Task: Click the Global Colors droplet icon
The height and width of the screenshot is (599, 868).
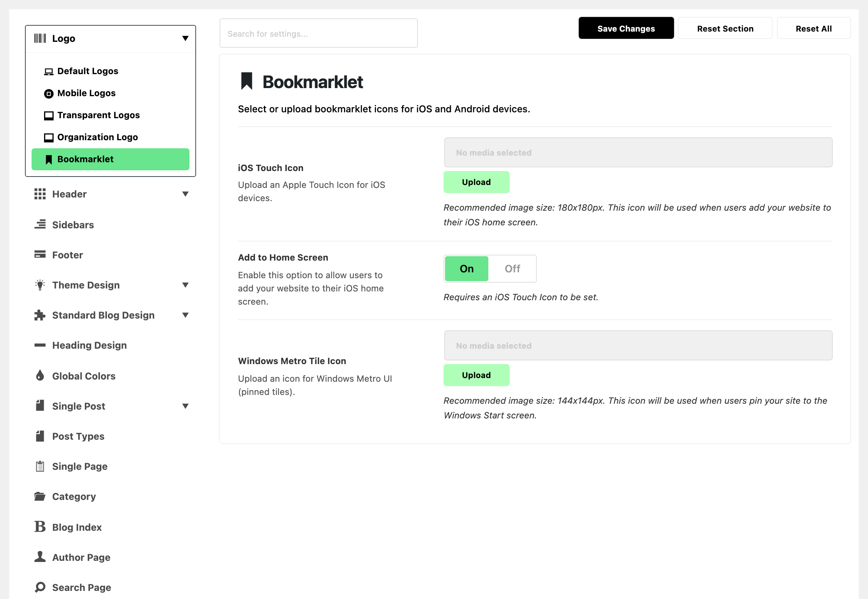Action: (40, 375)
